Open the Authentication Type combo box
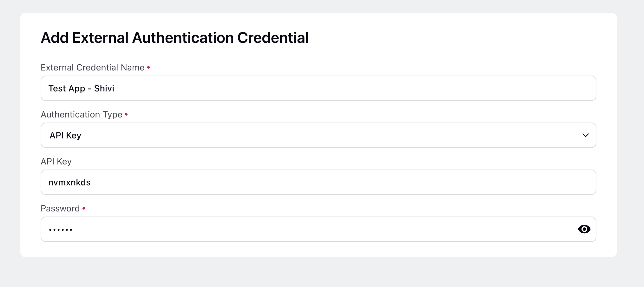This screenshot has width=644, height=287. (x=318, y=135)
